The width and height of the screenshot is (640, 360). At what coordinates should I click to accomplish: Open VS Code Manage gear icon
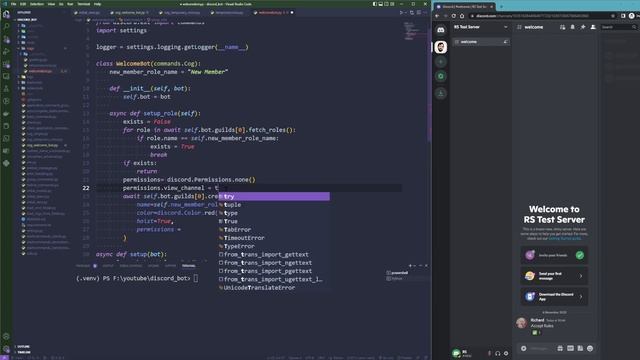tap(6, 349)
